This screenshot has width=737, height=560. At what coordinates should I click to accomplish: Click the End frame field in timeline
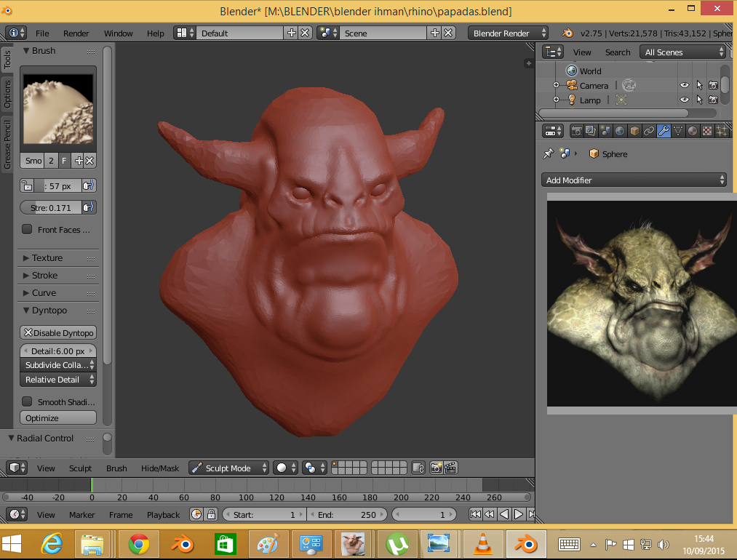[348, 515]
